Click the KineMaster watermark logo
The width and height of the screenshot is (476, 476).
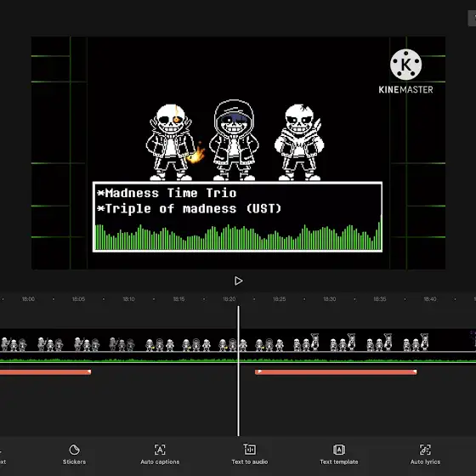coord(405,71)
